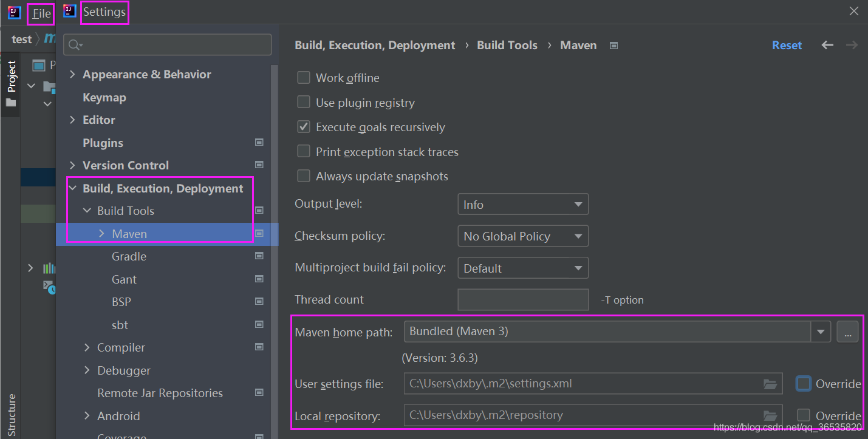This screenshot has width=868, height=439.
Task: Open the Structure tool window tab
Action: [11, 414]
